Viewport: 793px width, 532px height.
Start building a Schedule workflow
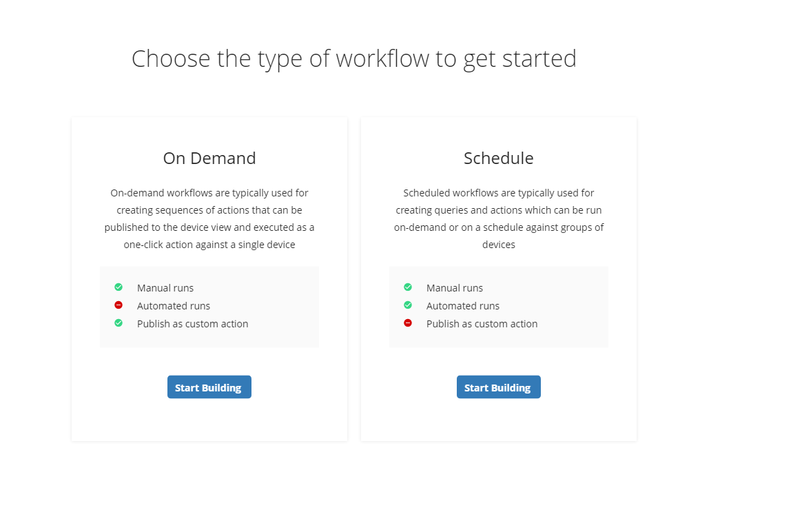pos(498,387)
